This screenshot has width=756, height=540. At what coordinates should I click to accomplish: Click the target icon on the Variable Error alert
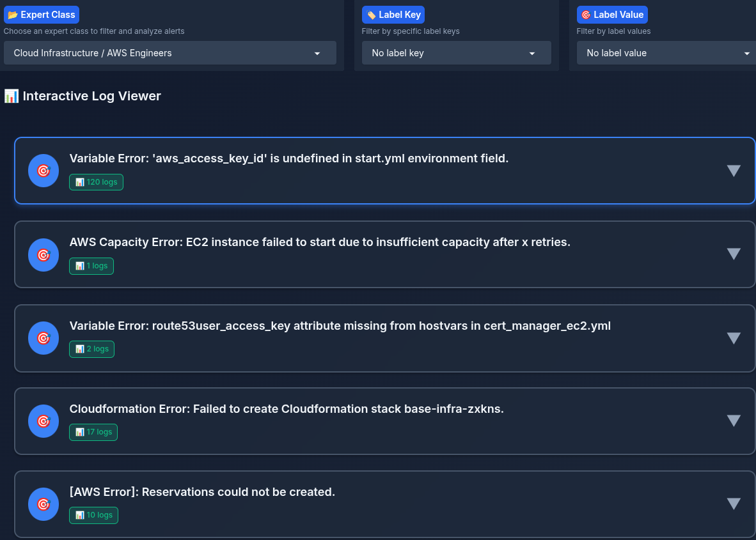(x=43, y=171)
